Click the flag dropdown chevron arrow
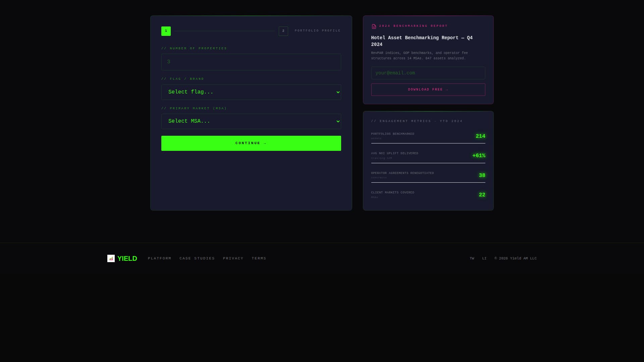The image size is (644, 362). (337, 92)
